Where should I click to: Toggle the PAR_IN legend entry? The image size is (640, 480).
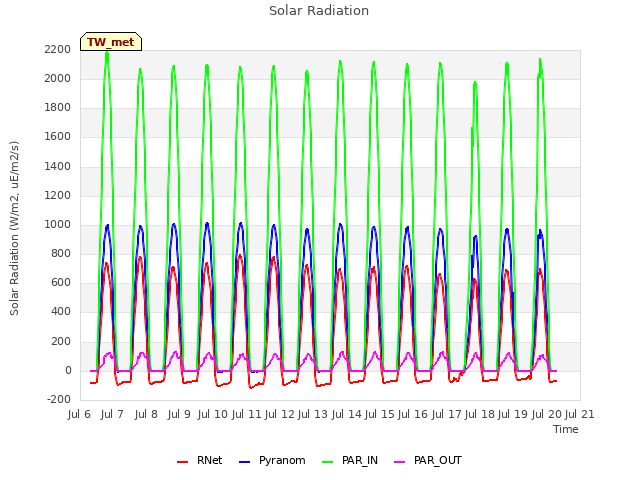pos(350,460)
